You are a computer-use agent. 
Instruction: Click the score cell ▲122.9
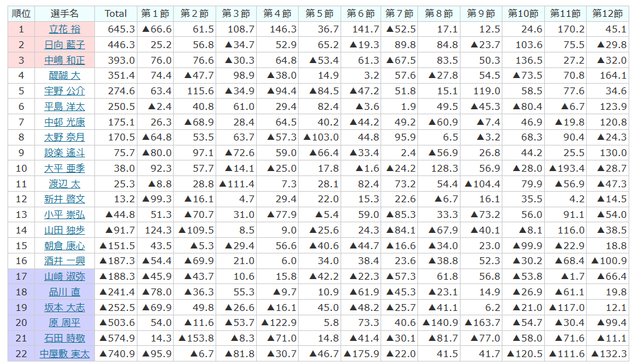coord(279,323)
